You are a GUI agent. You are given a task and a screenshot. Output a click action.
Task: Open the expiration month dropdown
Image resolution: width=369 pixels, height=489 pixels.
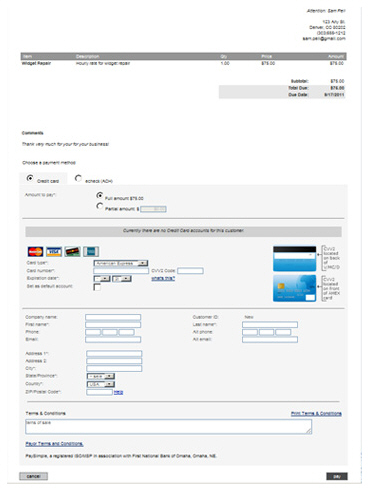[102, 279]
